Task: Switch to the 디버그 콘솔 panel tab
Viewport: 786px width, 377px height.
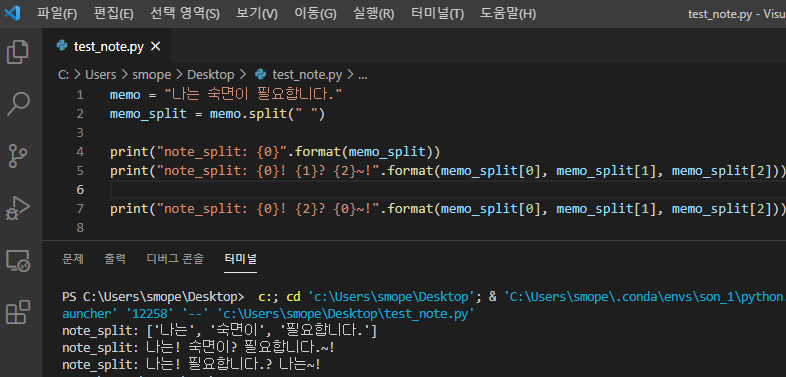Action: 175,259
